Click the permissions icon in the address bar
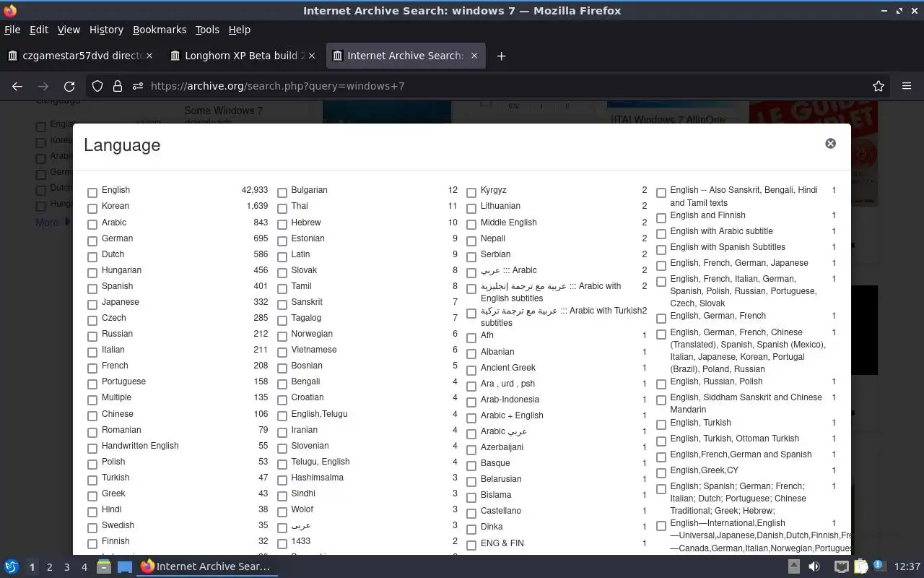The height and width of the screenshot is (578, 924). click(138, 86)
